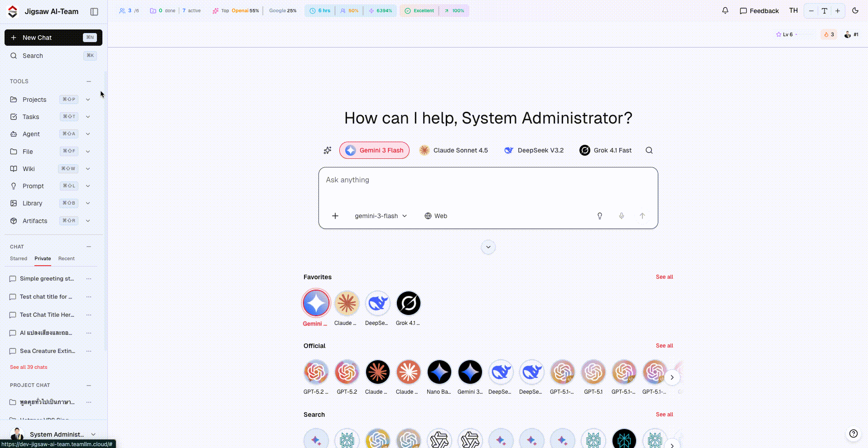Viewport: 868px width, 448px height.
Task: Expand the Library submenu chevron
Action: coord(88,203)
